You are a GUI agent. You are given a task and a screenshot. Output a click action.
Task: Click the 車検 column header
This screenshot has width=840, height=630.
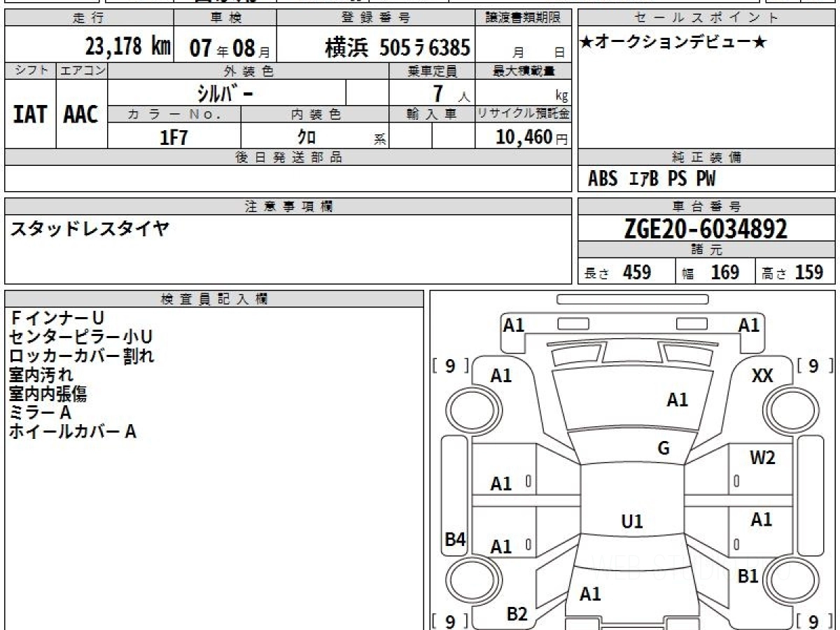pos(225,18)
